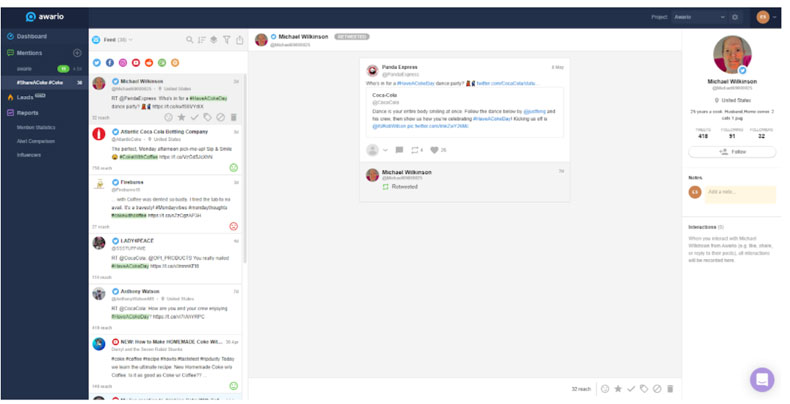Mark Michael Wilkinson feed item as done
The image size is (790, 404).
[x=194, y=117]
